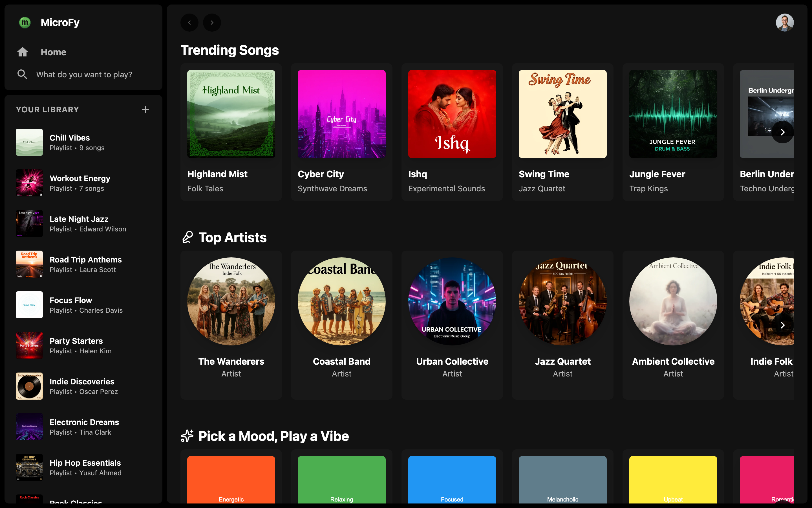The image size is (812, 508).
Task: Click 'Swing Time' song title
Action: [544, 174]
